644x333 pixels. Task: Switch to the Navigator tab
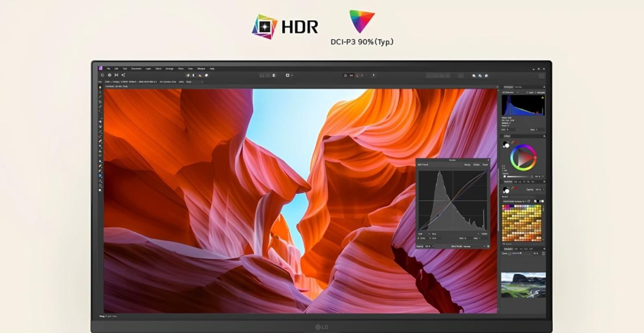click(x=509, y=249)
